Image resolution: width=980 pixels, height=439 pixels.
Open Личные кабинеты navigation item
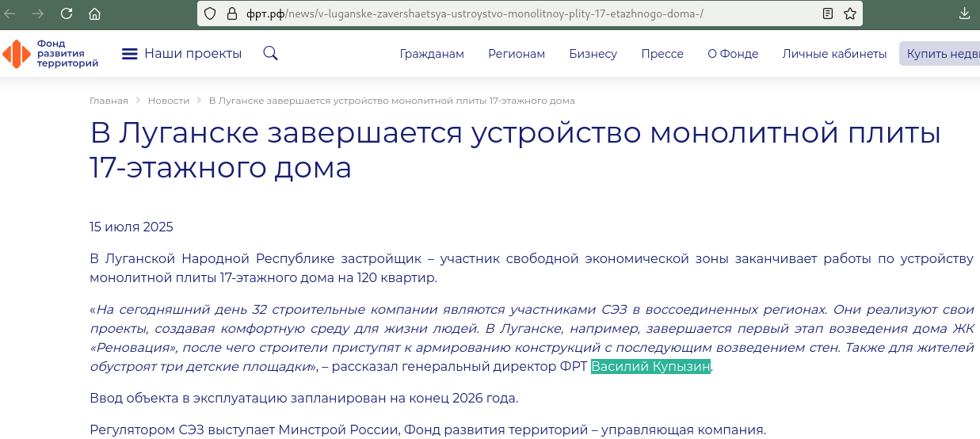[x=834, y=54]
